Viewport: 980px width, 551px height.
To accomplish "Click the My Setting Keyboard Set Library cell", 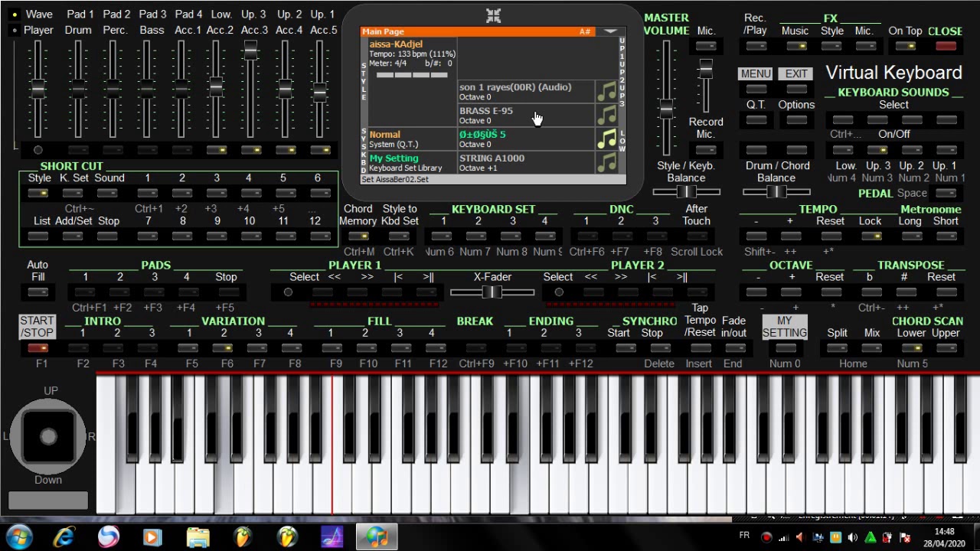I will (x=412, y=163).
